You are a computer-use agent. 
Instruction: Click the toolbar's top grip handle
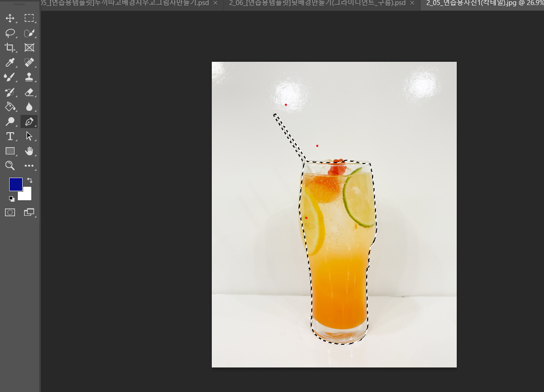pyautogui.click(x=19, y=5)
